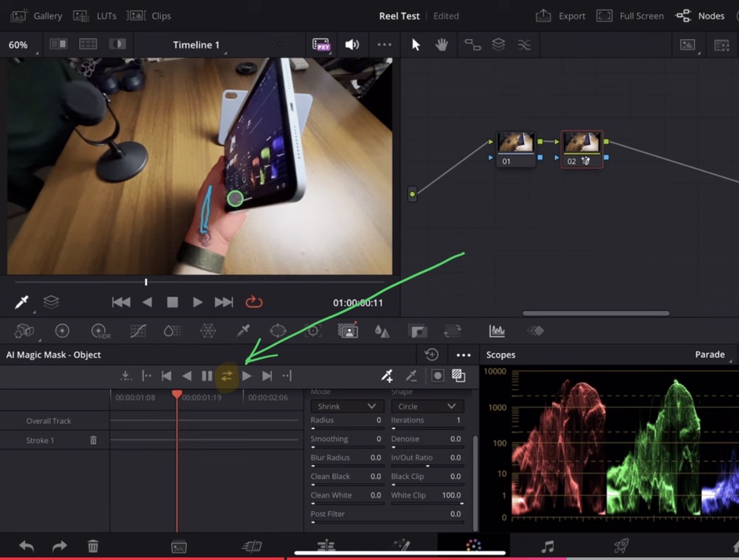Screen dimensions: 739x560
Task: Open the Power Windows palette
Action: coord(278,331)
